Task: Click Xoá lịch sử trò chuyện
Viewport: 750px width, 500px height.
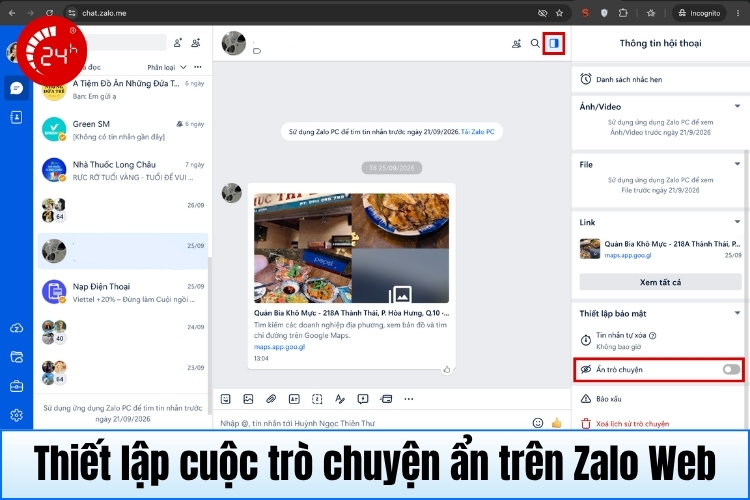Action: 632,424
